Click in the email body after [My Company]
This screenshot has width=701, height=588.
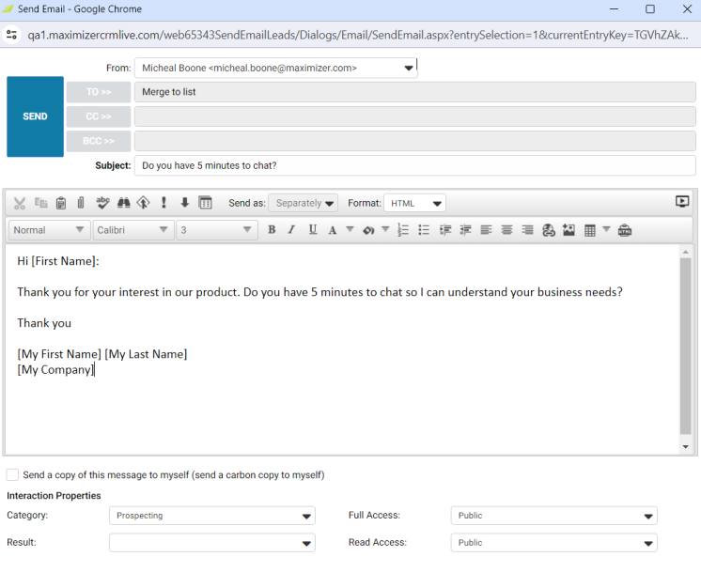(x=95, y=370)
